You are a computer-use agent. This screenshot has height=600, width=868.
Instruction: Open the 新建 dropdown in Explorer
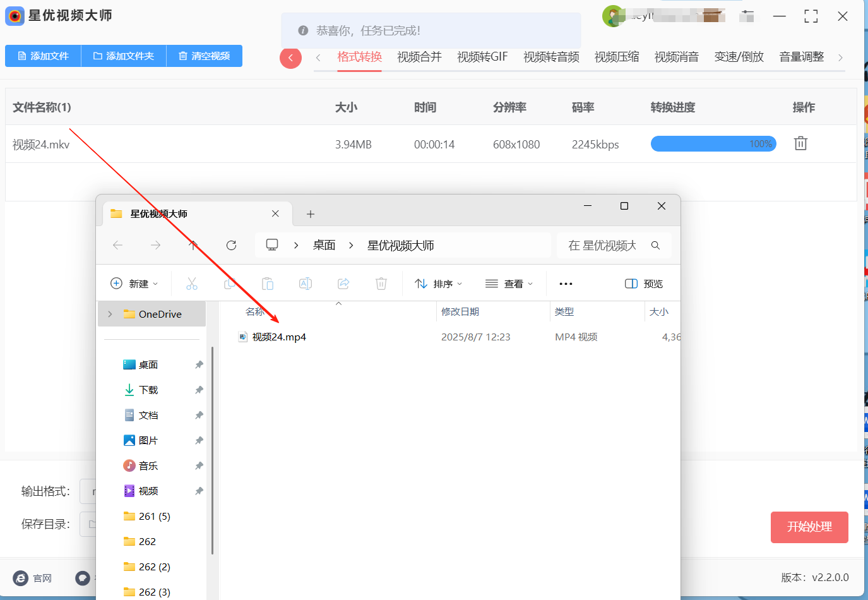134,284
